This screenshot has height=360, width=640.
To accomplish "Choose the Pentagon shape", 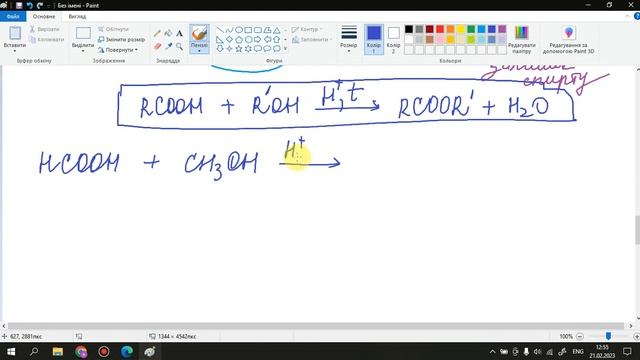I will (239, 40).
